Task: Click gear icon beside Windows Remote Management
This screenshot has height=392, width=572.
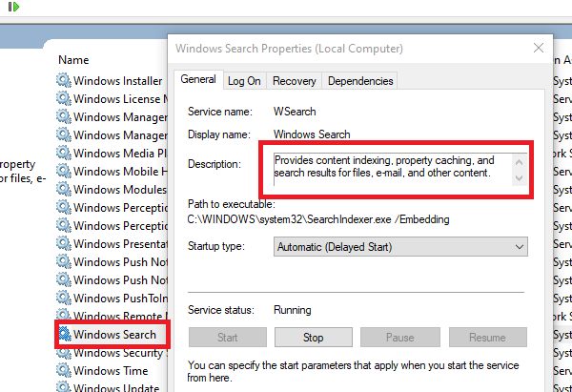Action: pyautogui.click(x=64, y=317)
